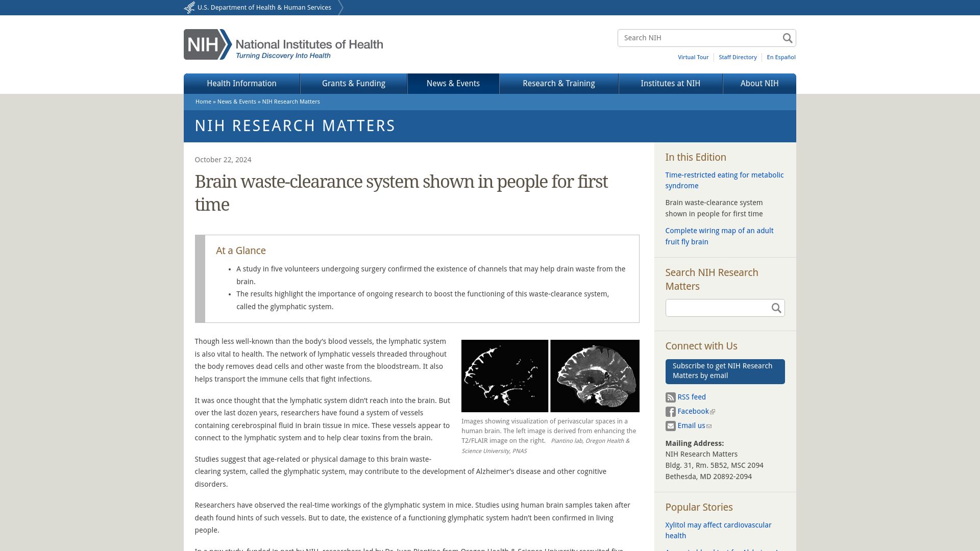Open the Staff Directory link

pyautogui.click(x=738, y=57)
